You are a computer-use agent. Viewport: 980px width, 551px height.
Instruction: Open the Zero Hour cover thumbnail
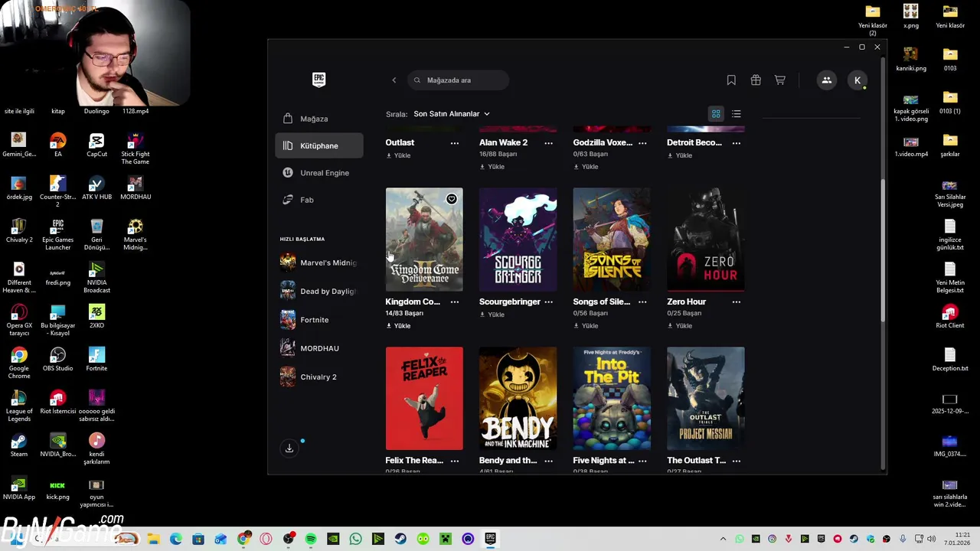point(706,240)
